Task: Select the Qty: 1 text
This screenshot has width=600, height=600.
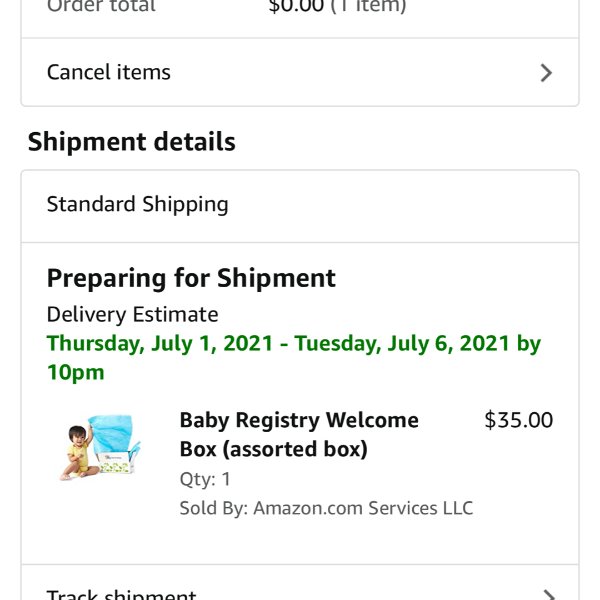Action: pyautogui.click(x=205, y=479)
